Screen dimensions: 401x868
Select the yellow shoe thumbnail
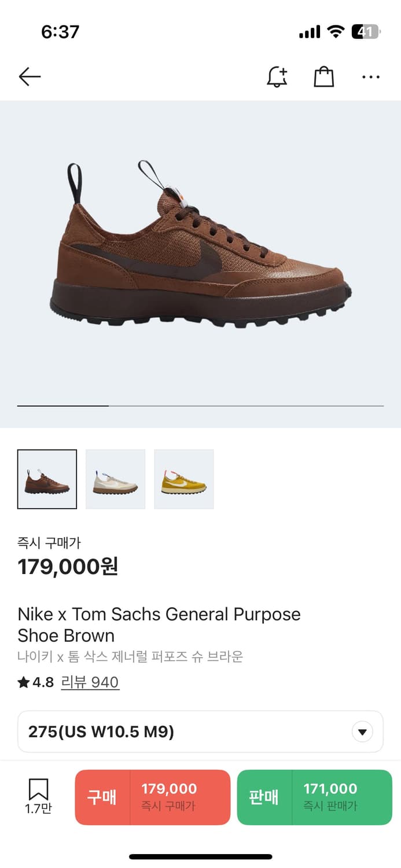(x=183, y=479)
